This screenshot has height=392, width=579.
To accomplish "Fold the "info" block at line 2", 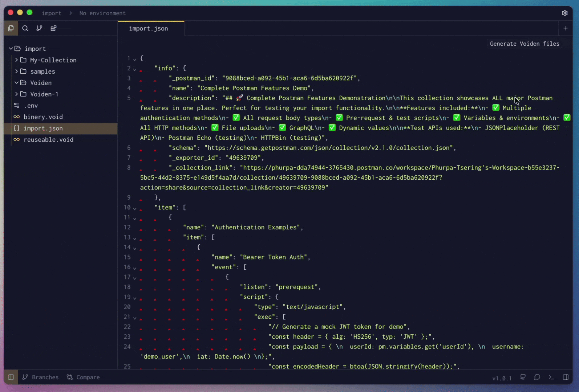I will [x=135, y=69].
